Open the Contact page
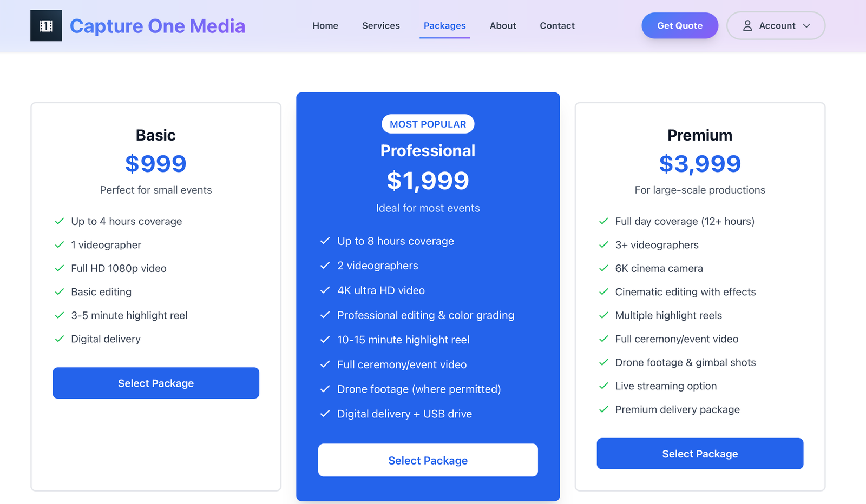 (557, 25)
